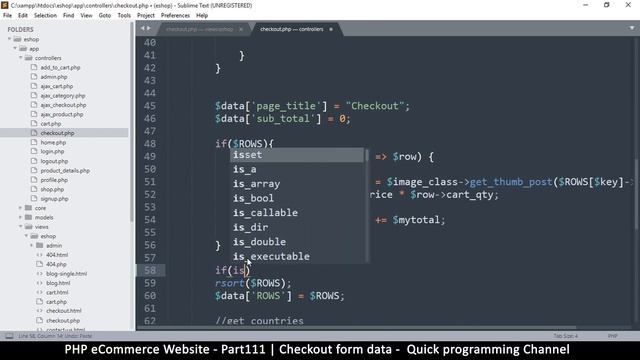Image resolution: width=640 pixels, height=360 pixels.
Task: Open ajax_cart.php in the sidebar
Action: pyautogui.click(x=57, y=86)
